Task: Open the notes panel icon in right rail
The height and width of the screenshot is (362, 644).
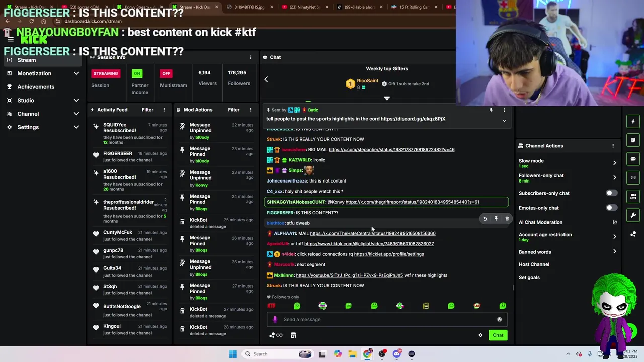Action: [633, 140]
